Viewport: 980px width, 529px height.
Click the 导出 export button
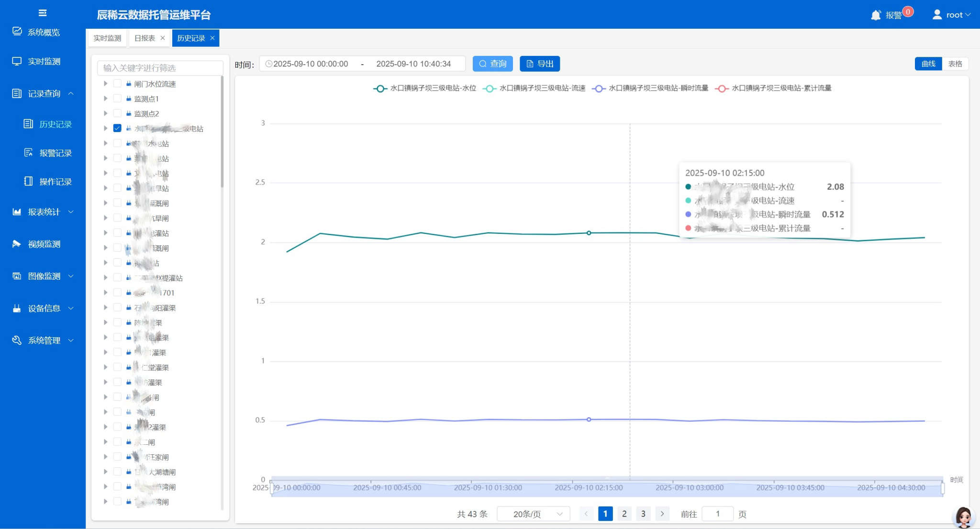[x=539, y=64]
